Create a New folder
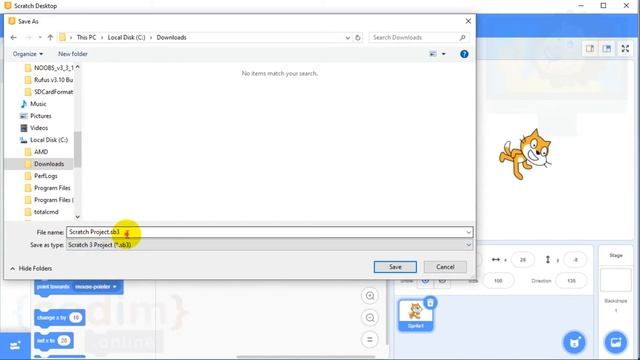The width and height of the screenshot is (640, 360). (x=73, y=54)
